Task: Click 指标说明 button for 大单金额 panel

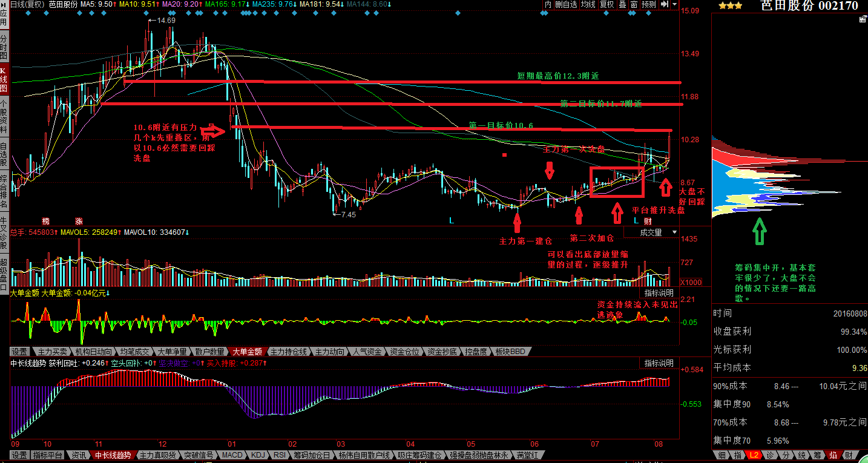Action: [659, 293]
